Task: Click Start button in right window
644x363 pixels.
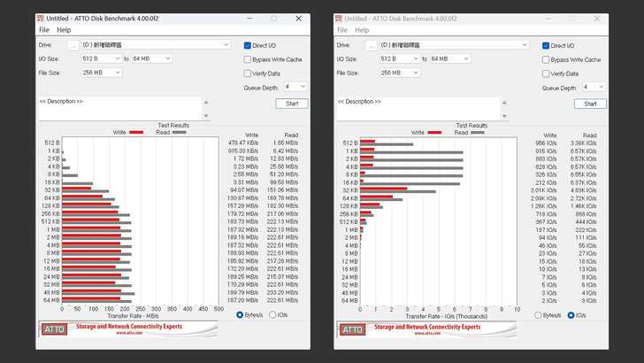Action: pyautogui.click(x=590, y=104)
